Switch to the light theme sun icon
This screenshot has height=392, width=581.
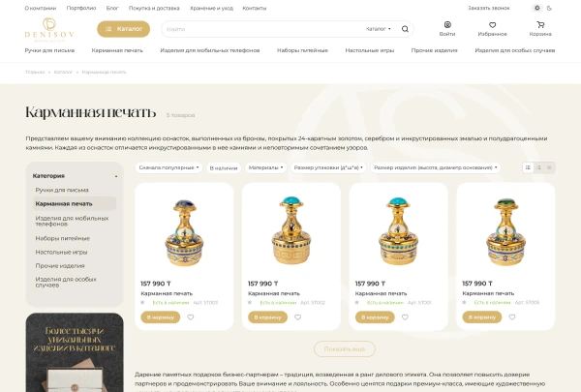536,8
